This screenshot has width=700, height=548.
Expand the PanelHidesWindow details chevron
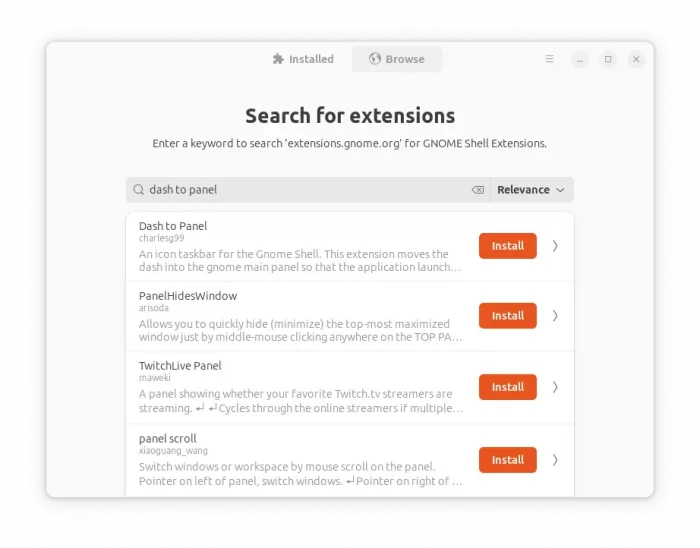point(555,316)
